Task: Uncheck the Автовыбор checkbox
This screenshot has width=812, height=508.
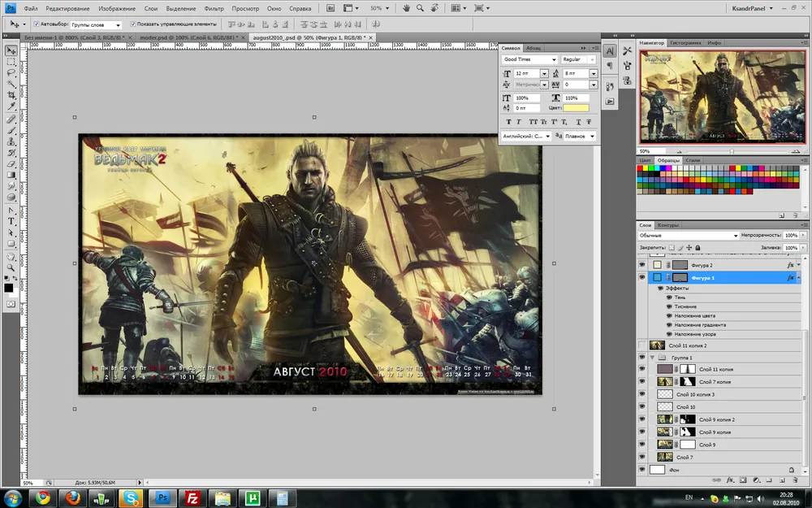Action: point(36,24)
